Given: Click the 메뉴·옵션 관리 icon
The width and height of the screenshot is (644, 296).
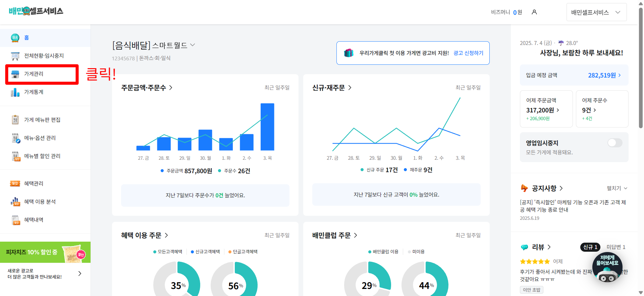Looking at the screenshot, I should tap(16, 138).
